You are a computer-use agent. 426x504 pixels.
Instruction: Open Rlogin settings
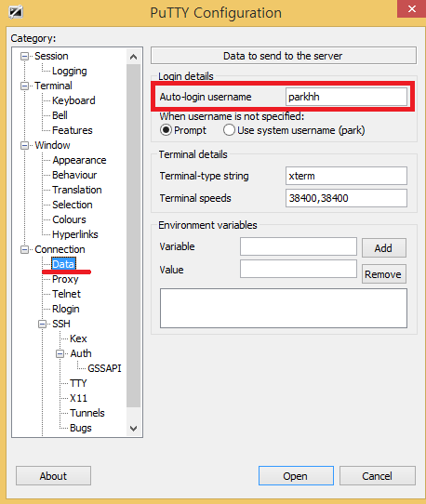[x=66, y=309]
